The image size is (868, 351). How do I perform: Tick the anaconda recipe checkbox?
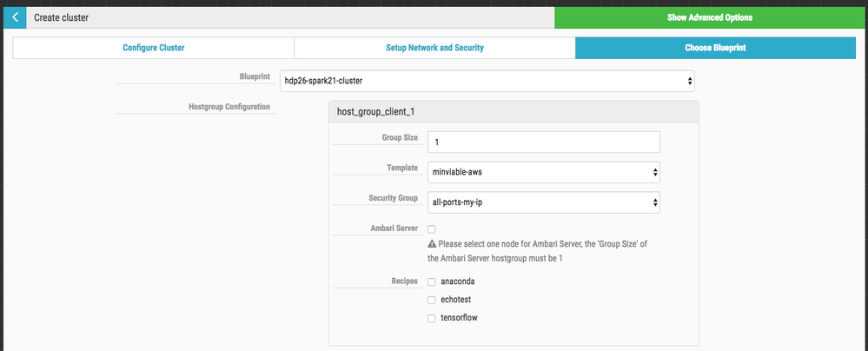click(x=432, y=281)
